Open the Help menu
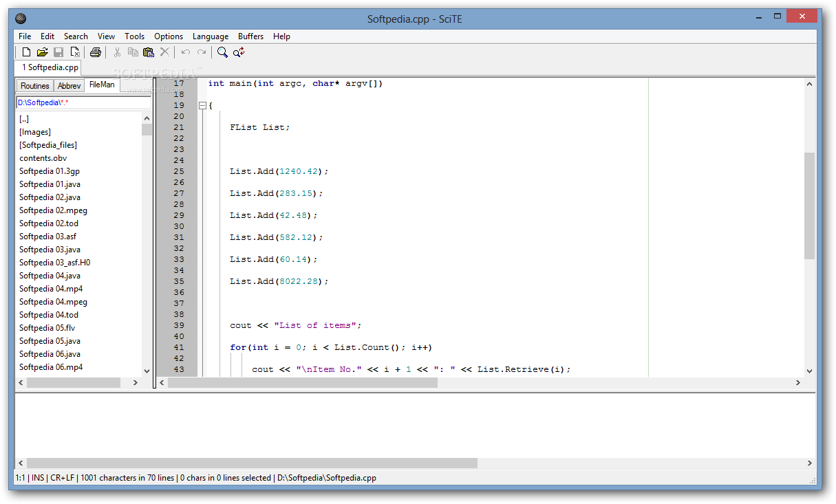This screenshot has height=504, width=836. tap(281, 36)
